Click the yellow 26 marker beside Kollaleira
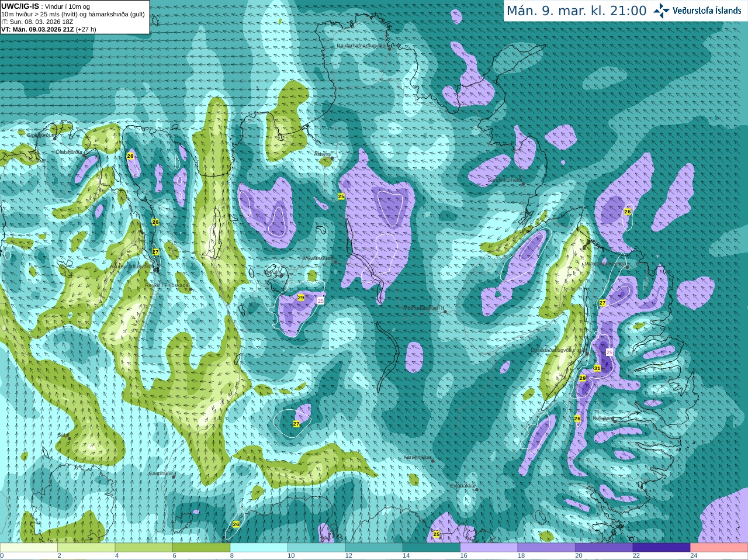748x560 pixels. point(577,419)
